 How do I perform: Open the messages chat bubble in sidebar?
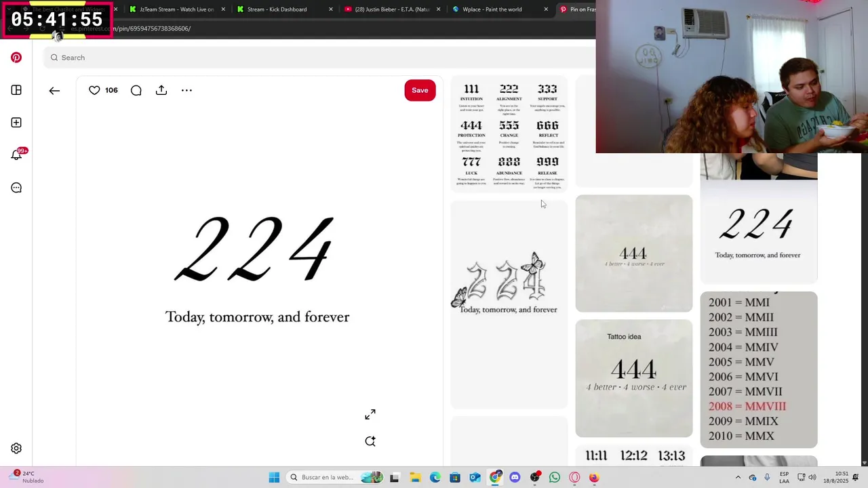(16, 188)
